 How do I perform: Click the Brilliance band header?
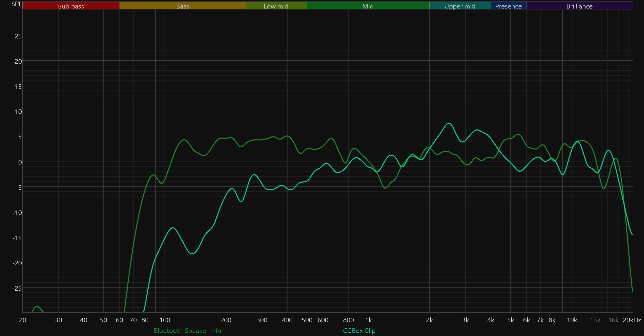tap(579, 6)
